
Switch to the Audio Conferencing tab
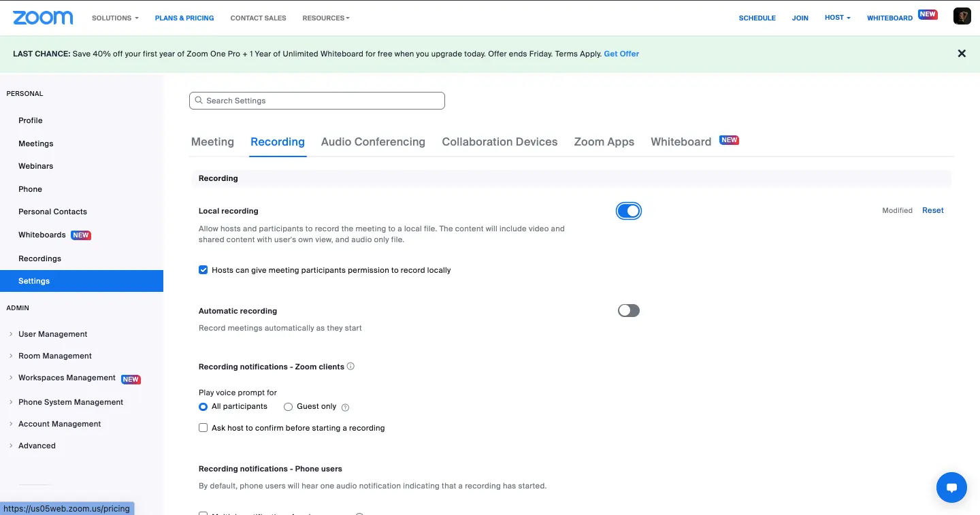[373, 142]
